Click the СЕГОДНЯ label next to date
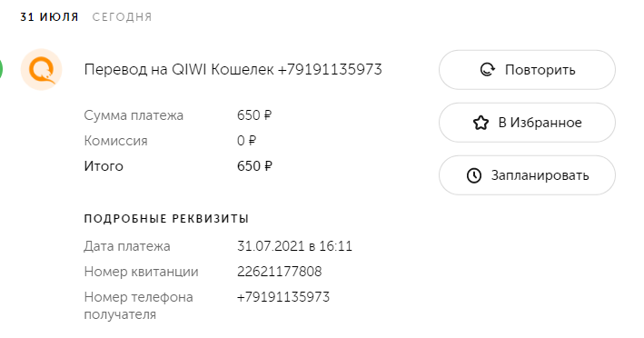644x338 pixels. [x=122, y=17]
